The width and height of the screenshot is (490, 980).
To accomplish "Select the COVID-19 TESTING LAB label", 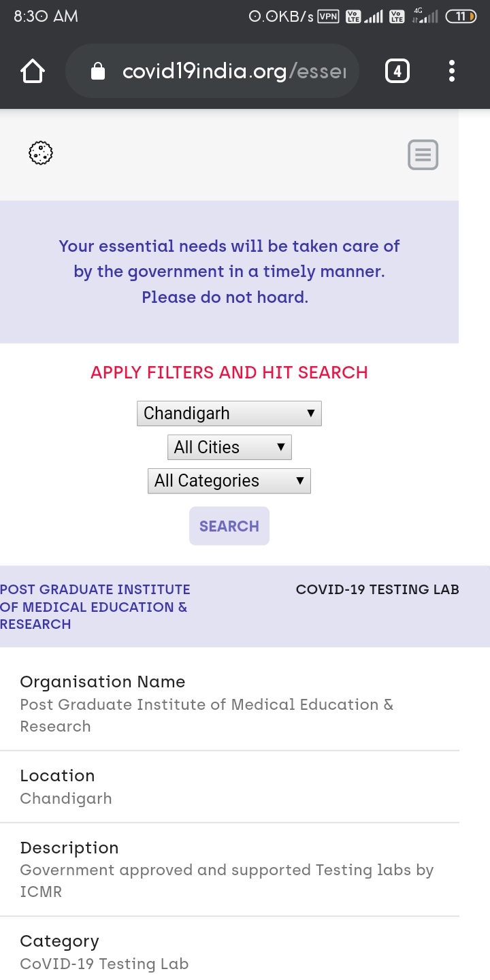I will click(x=377, y=589).
